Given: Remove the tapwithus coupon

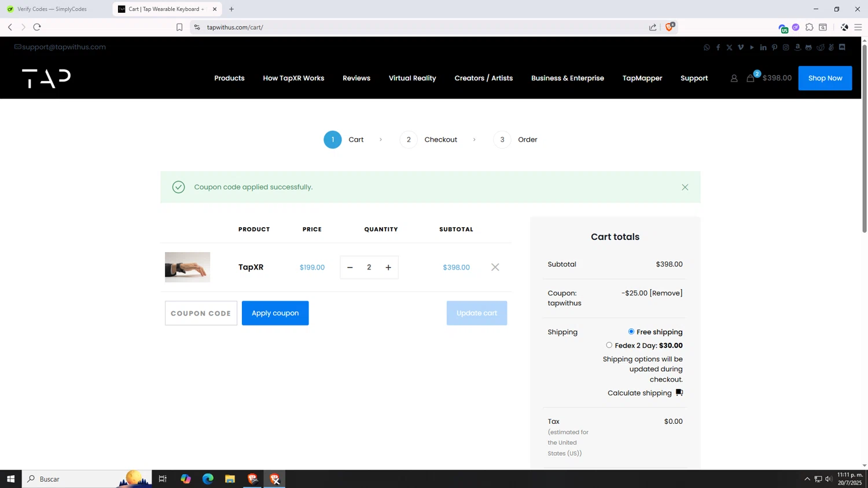Looking at the screenshot, I should click(666, 293).
